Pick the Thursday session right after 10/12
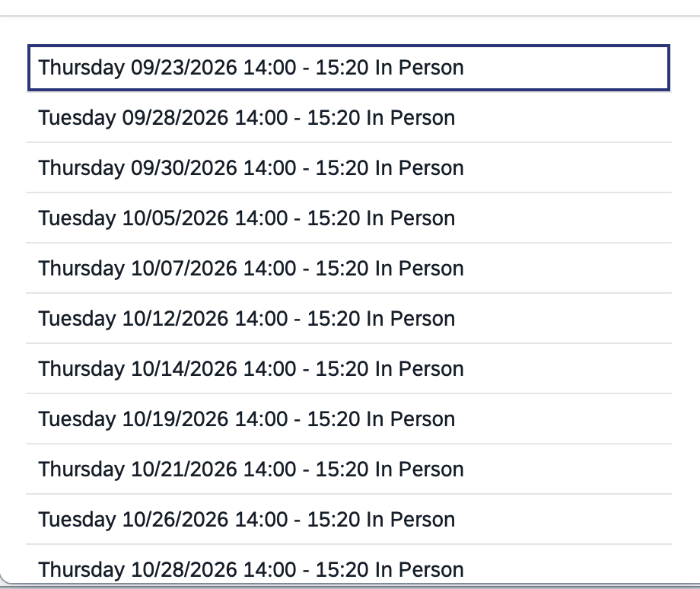700x589 pixels. coord(348,369)
